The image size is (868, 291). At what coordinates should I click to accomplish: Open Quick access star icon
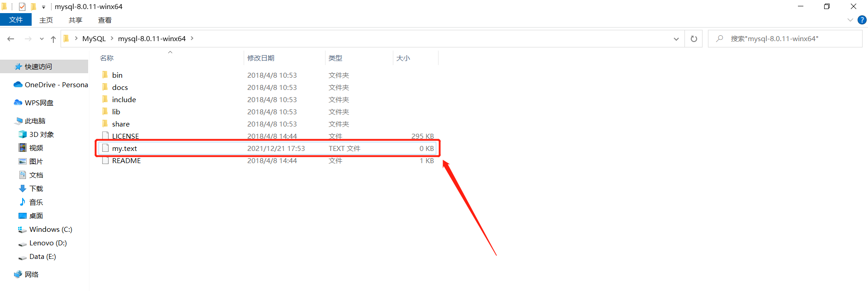click(x=18, y=66)
